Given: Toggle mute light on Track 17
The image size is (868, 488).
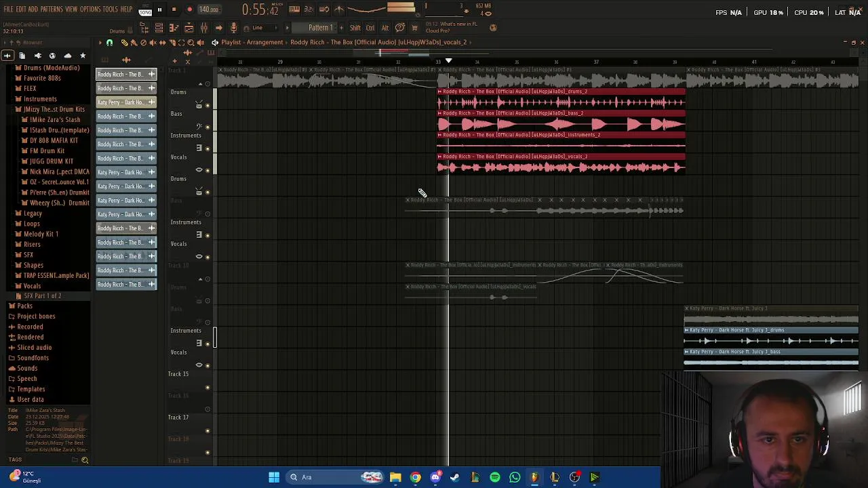Looking at the screenshot, I should (x=208, y=430).
